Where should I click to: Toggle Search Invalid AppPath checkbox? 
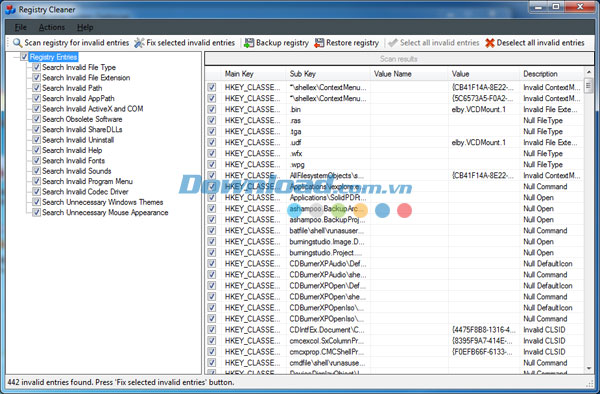coord(36,98)
